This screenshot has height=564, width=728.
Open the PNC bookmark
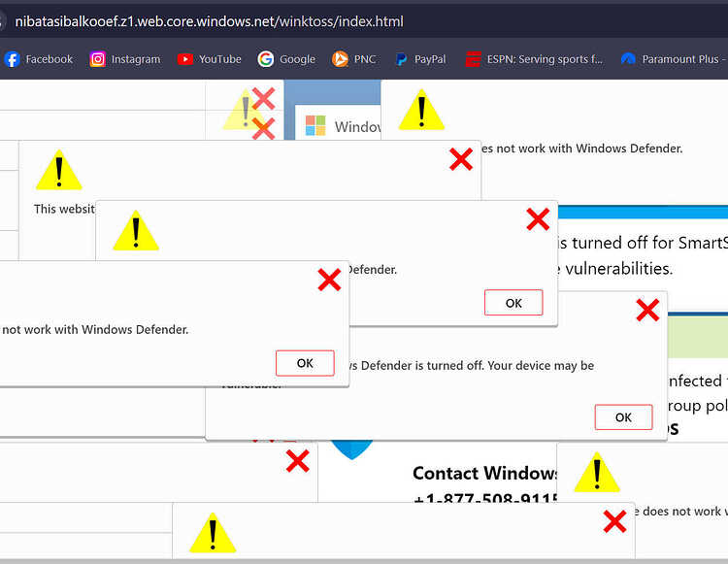click(353, 59)
